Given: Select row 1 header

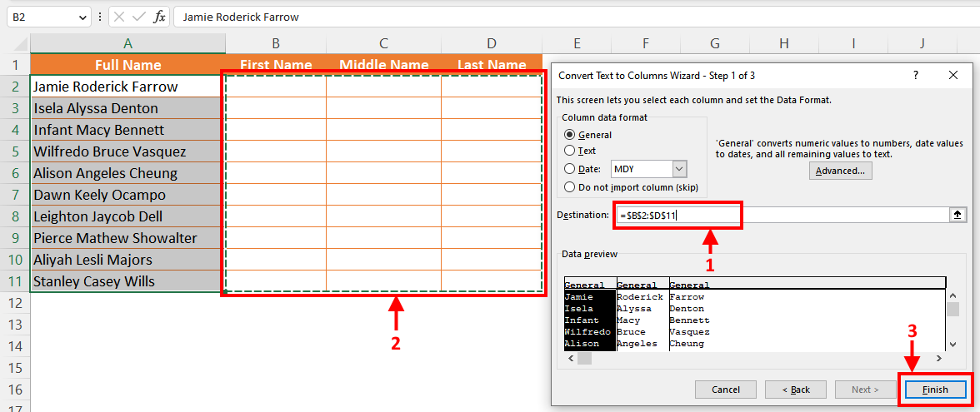Looking at the screenshot, I should (x=15, y=65).
